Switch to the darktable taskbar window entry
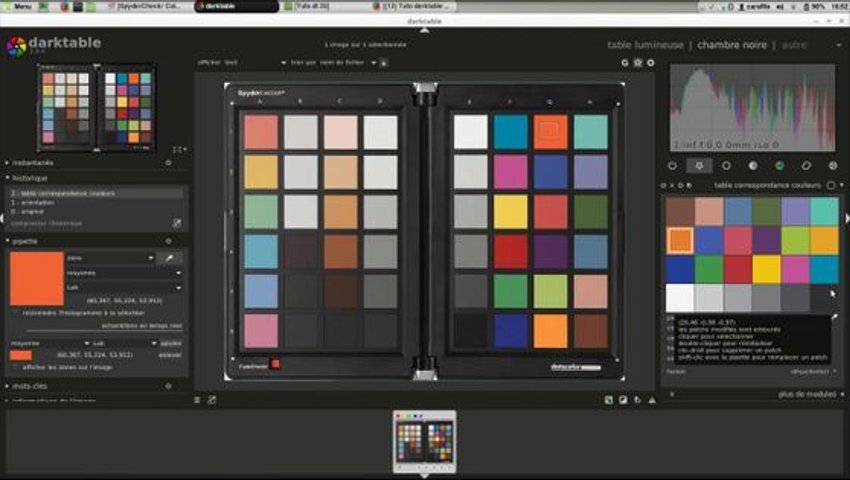The width and height of the screenshot is (850, 480). [x=236, y=7]
